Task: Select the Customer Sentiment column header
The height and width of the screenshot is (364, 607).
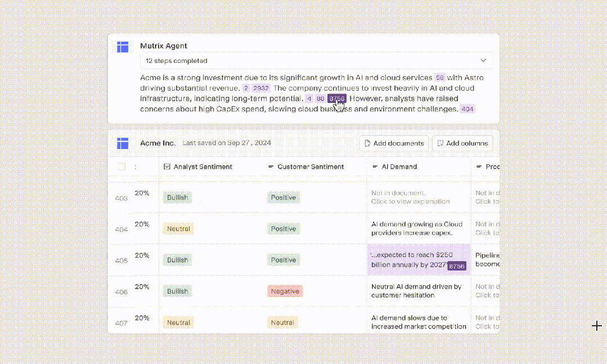Action: pos(311,167)
